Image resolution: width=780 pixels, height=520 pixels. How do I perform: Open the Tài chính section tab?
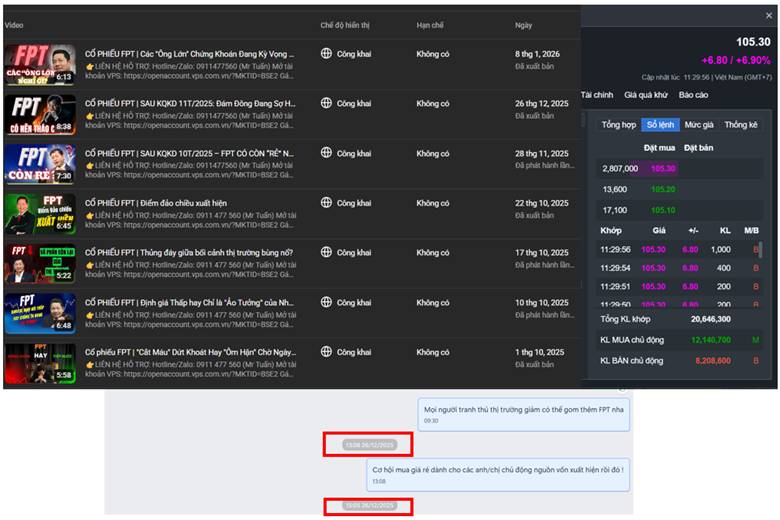pyautogui.click(x=597, y=95)
